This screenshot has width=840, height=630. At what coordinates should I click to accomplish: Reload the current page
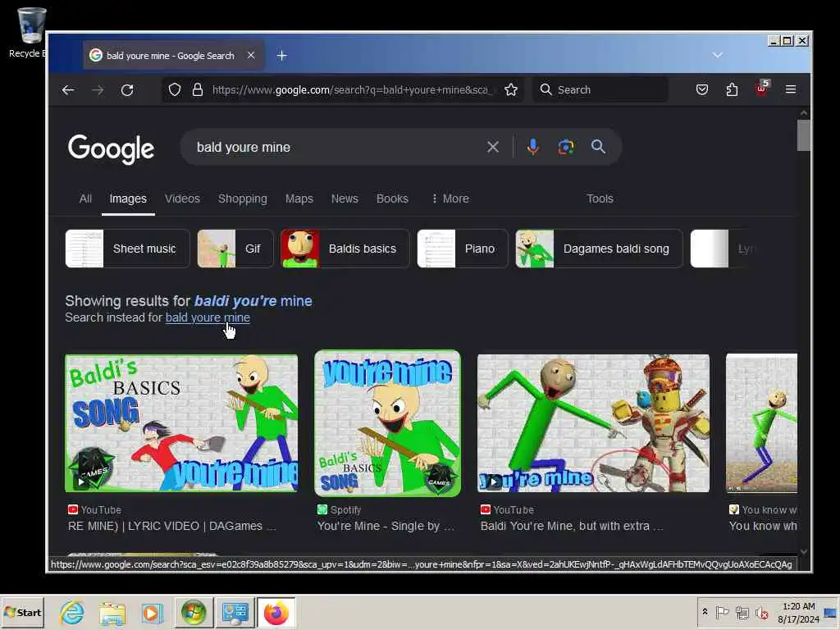point(127,90)
